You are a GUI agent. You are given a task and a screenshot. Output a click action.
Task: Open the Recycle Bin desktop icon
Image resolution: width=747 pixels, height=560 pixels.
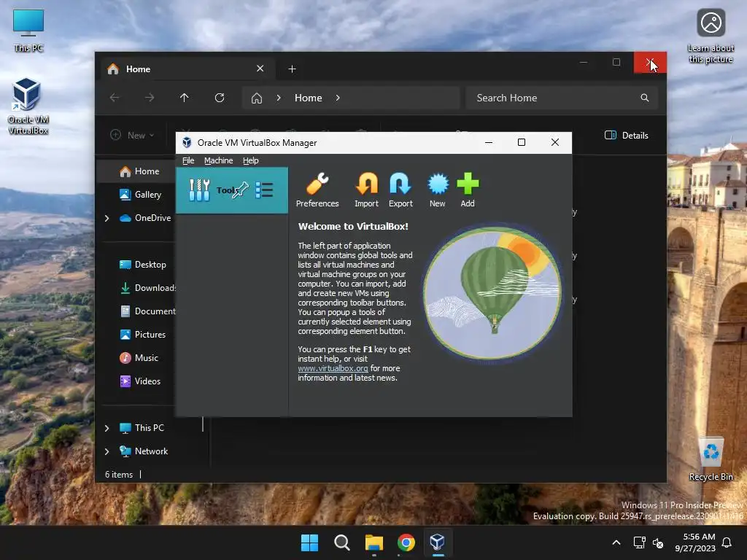(711, 459)
